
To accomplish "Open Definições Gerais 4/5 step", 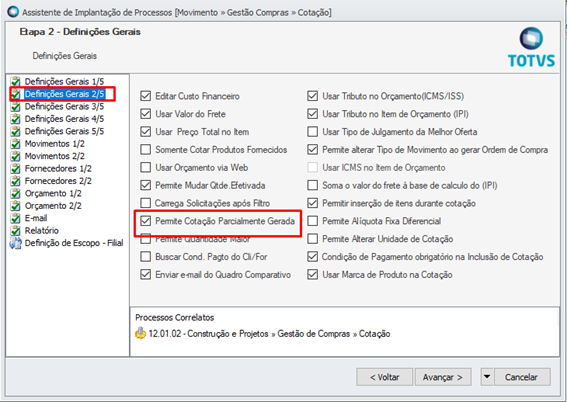I will [64, 119].
